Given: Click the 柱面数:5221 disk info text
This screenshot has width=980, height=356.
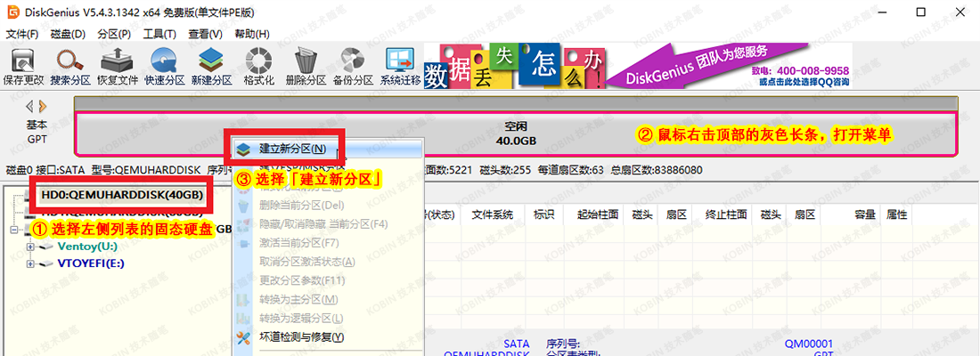Looking at the screenshot, I should [448, 170].
